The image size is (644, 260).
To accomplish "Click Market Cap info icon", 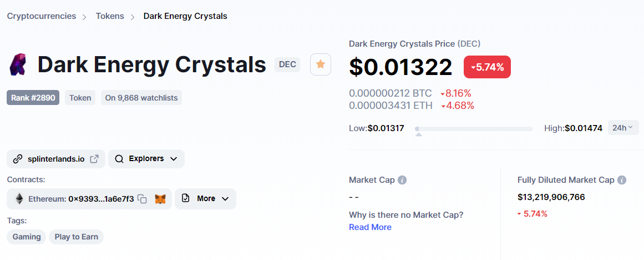I will pyautogui.click(x=403, y=180).
